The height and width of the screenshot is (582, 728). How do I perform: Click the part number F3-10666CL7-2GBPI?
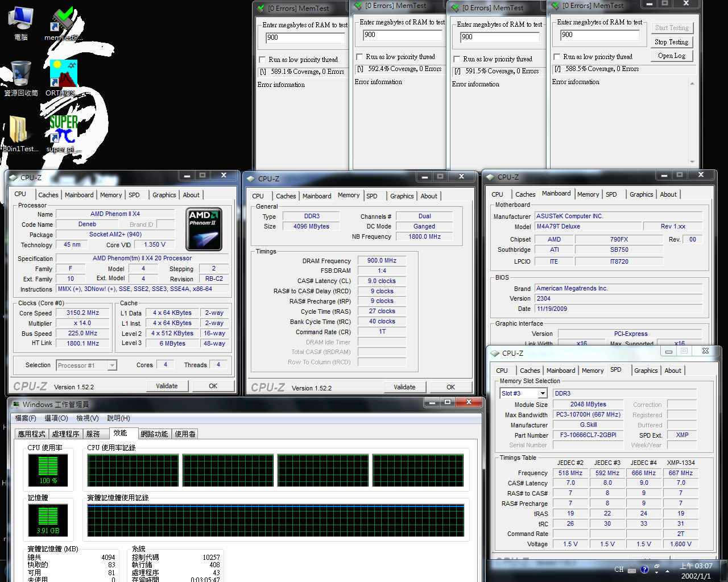[x=588, y=435]
